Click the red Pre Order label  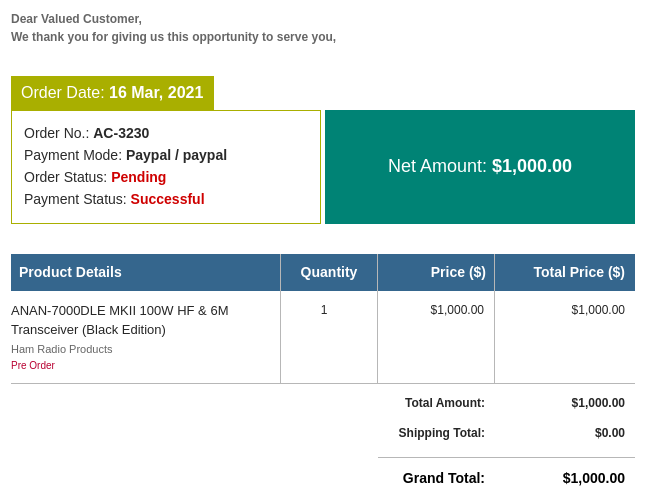pos(33,366)
